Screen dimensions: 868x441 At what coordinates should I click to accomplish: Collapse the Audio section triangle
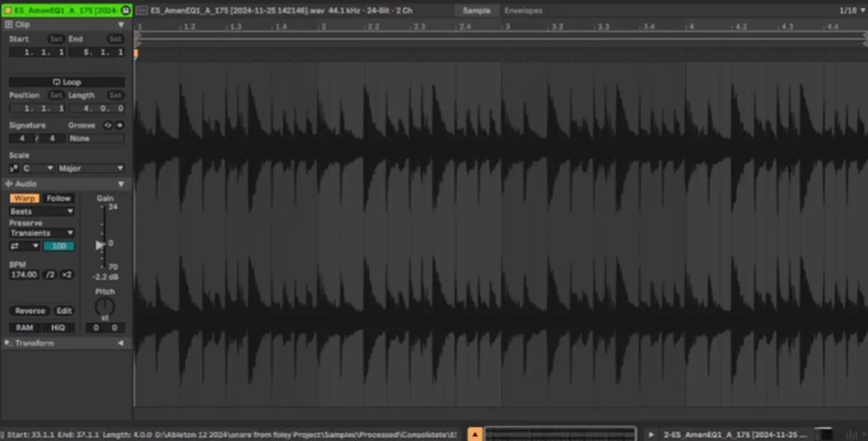click(x=121, y=184)
